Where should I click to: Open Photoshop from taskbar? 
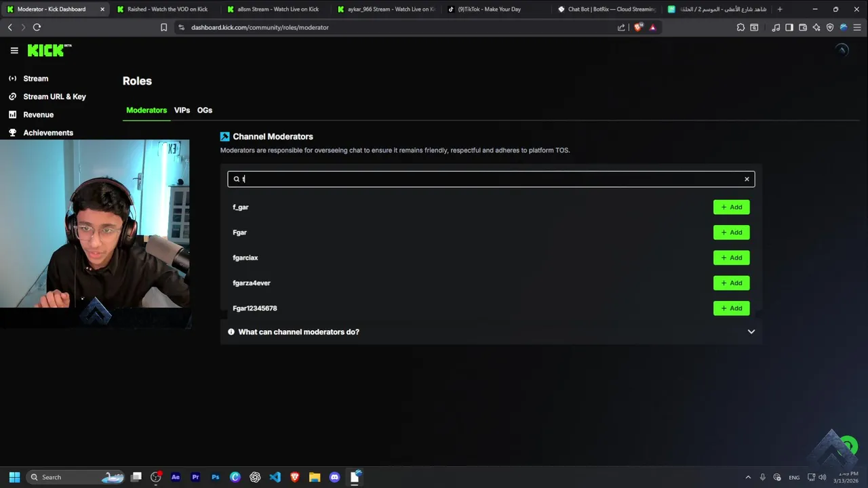click(216, 477)
